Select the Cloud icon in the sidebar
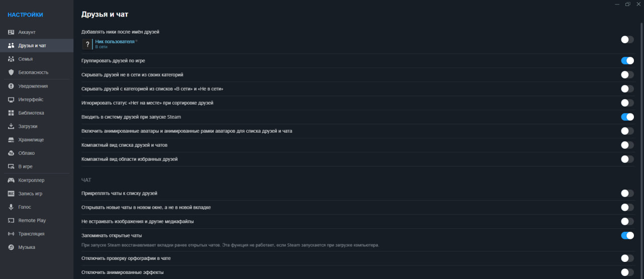The image size is (644, 279). click(11, 153)
